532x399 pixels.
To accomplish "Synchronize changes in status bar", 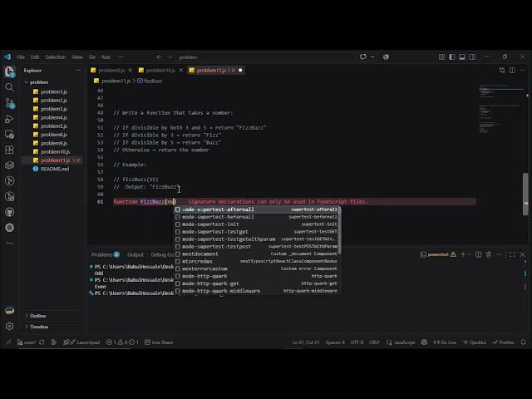I will 42,342.
